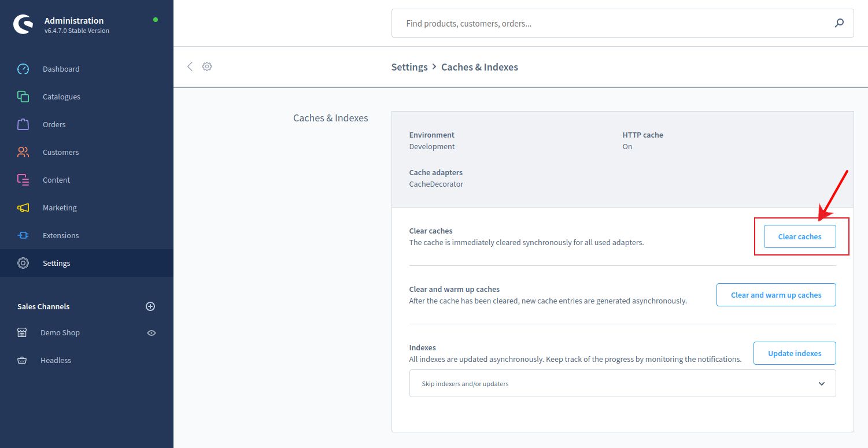Select the Catalogues sidebar icon
Screen dimensions: 868x448
(23, 97)
